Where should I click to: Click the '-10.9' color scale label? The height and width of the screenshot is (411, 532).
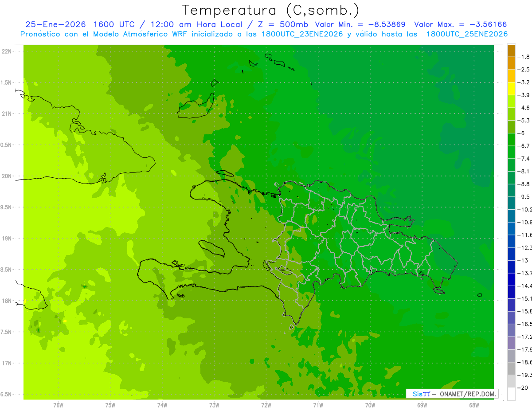point(524,222)
